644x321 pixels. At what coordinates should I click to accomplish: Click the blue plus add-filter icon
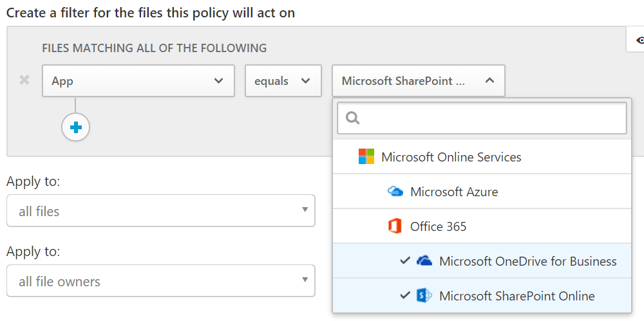click(x=76, y=127)
